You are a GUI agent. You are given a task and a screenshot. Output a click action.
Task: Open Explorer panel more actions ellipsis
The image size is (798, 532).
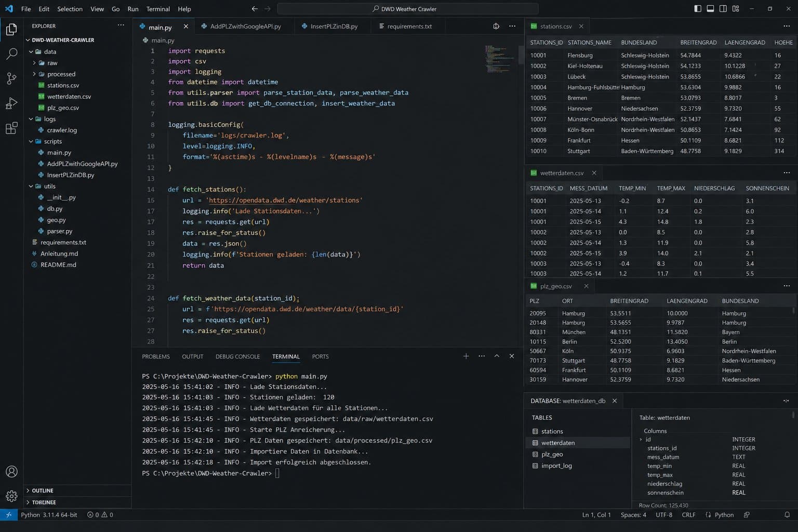pyautogui.click(x=121, y=25)
